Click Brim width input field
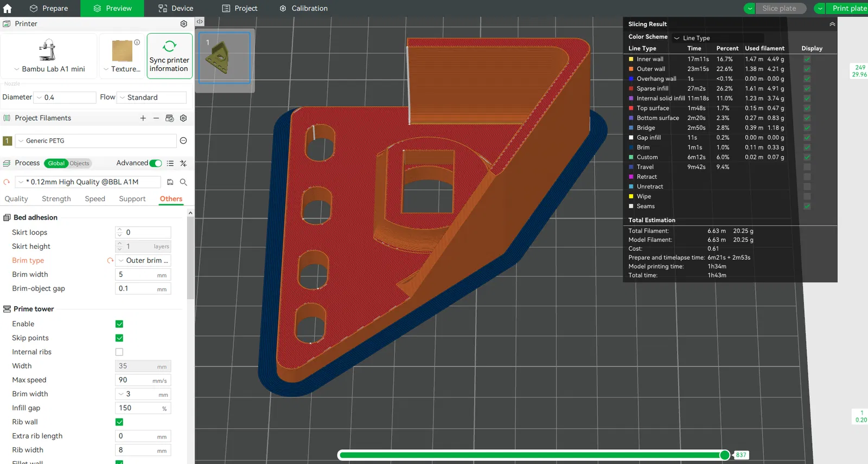 point(144,275)
